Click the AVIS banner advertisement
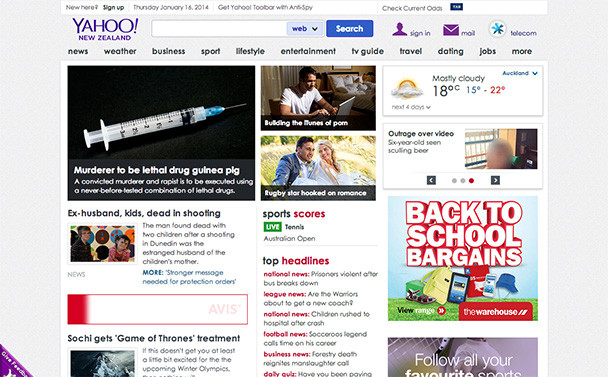Image resolution: width=608 pixels, height=377 pixels. (x=157, y=309)
